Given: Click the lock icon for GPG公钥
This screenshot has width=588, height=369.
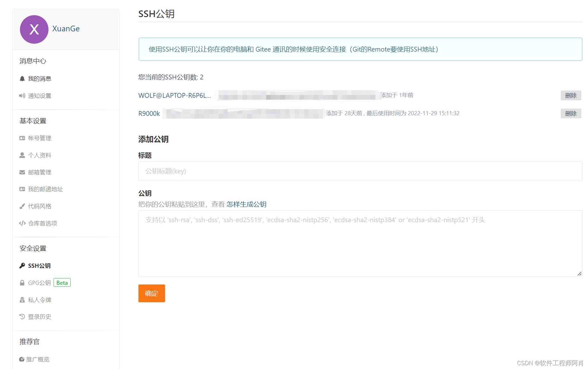Looking at the screenshot, I should point(22,283).
